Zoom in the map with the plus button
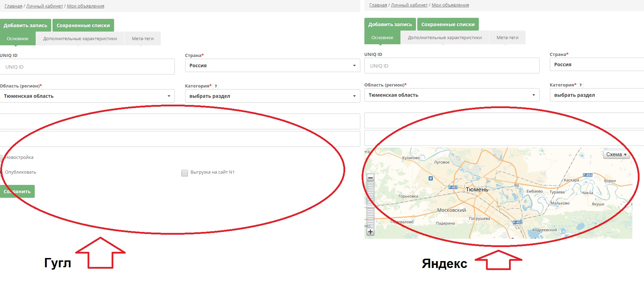 (370, 232)
